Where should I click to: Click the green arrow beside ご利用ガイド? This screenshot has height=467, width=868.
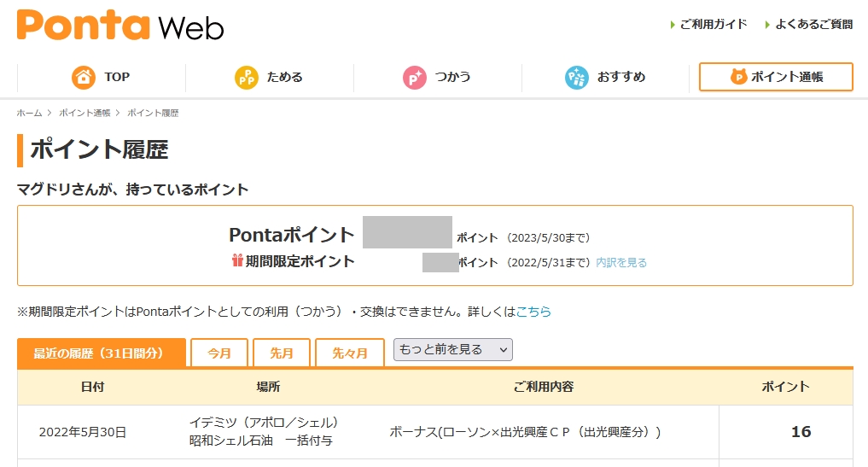673,25
